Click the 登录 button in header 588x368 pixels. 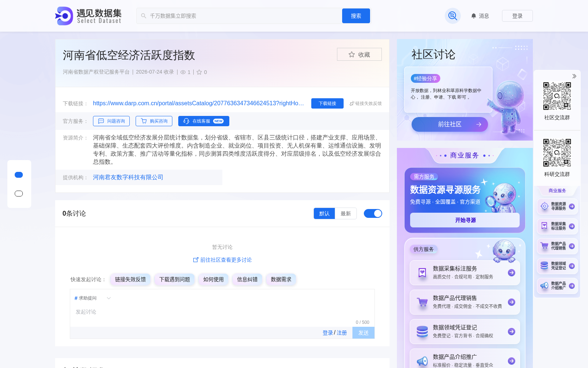coord(517,16)
